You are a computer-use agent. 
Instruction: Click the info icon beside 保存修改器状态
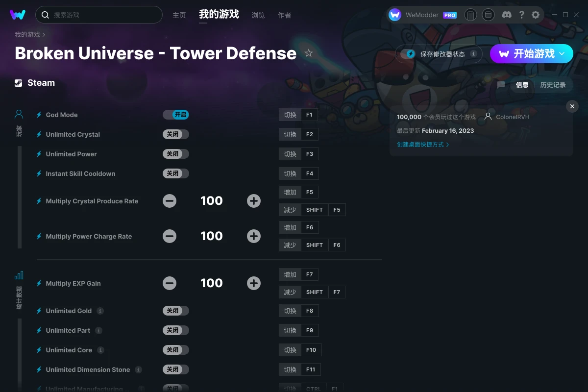click(473, 54)
